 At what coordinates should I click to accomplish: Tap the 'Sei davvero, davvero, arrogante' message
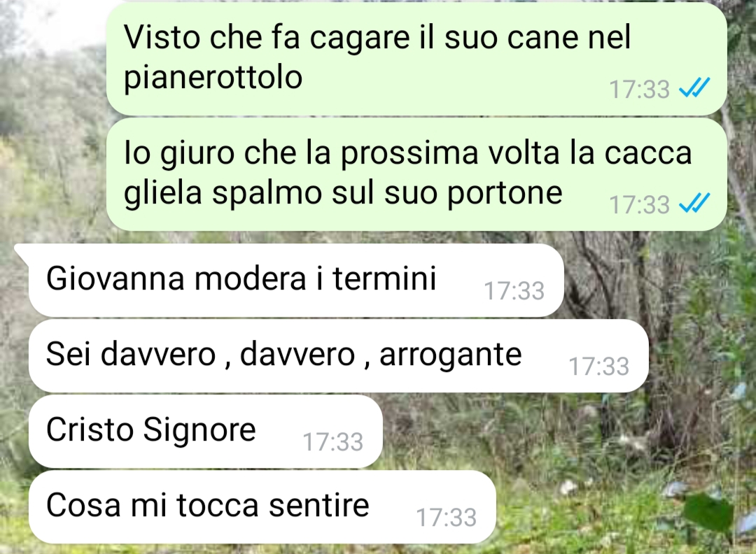pos(339,356)
